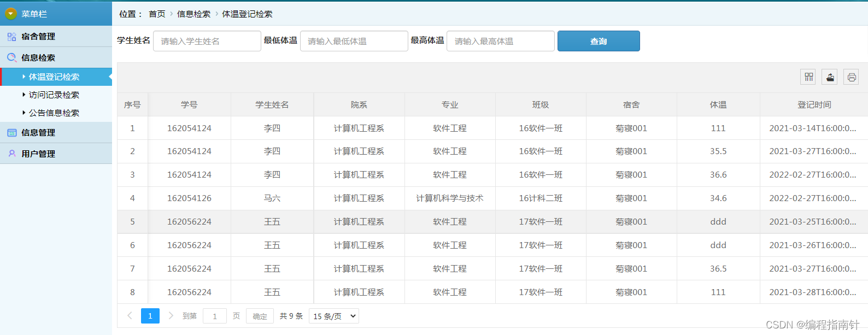Click 2021-03-26 registration time cell
Screen dimensions: 868x335
pyautogui.click(x=814, y=245)
